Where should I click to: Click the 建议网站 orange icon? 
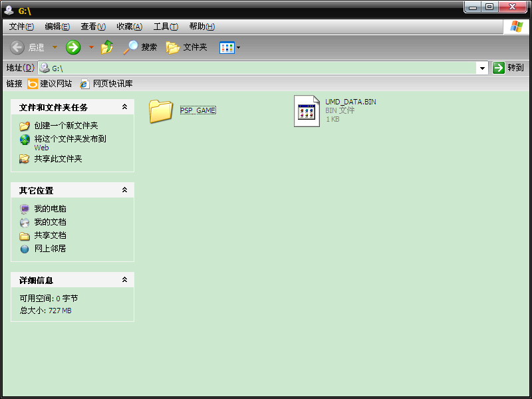[x=32, y=84]
